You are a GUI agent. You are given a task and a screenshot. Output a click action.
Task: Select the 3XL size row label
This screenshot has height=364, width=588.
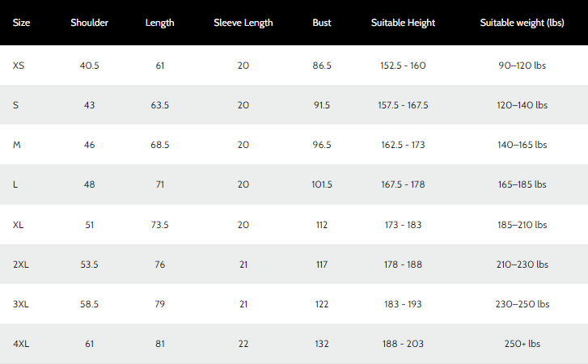pyautogui.click(x=21, y=304)
